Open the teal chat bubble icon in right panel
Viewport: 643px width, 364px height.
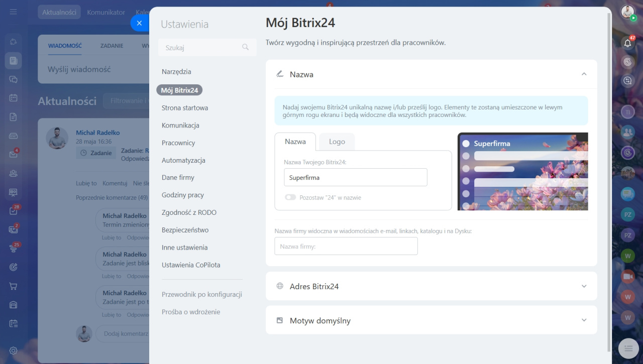point(627,193)
